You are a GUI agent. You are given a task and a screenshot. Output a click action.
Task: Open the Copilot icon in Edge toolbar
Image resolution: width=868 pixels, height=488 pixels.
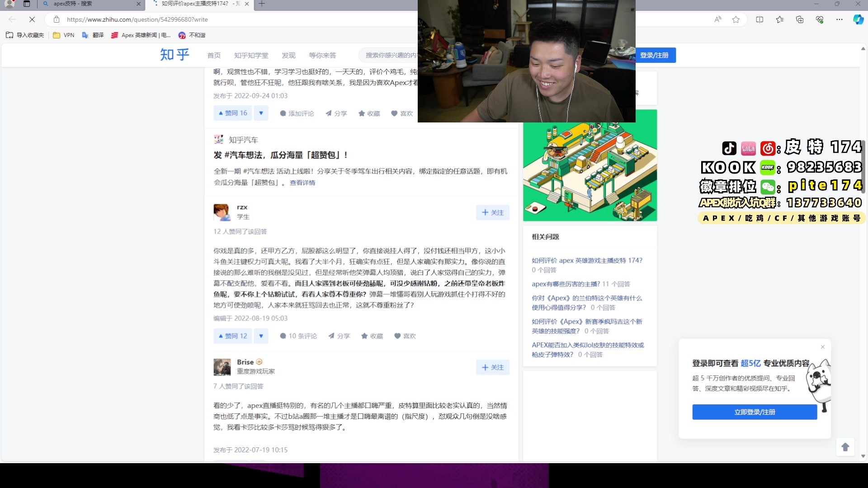[x=858, y=19]
